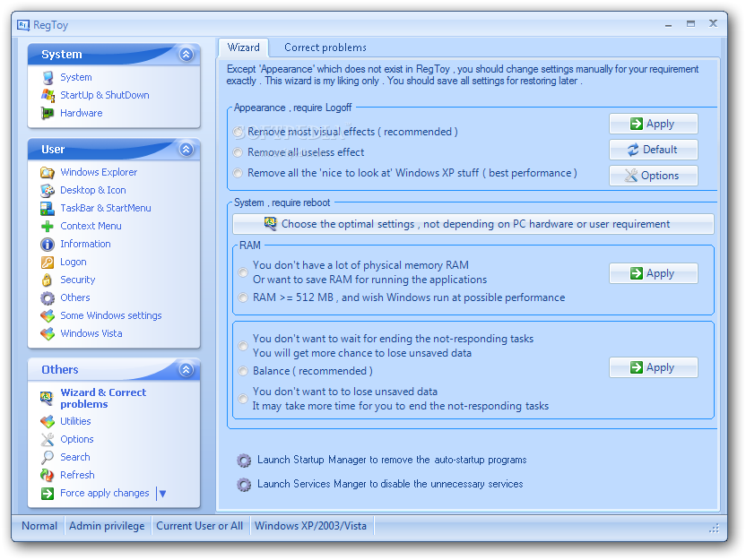Click the TaskBar & StartMenu icon

coord(48,208)
